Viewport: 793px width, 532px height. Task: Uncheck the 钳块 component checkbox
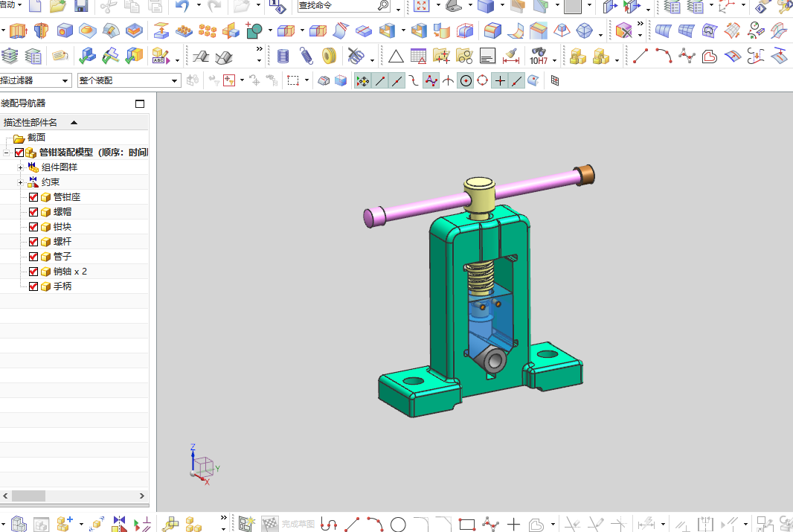(x=33, y=227)
